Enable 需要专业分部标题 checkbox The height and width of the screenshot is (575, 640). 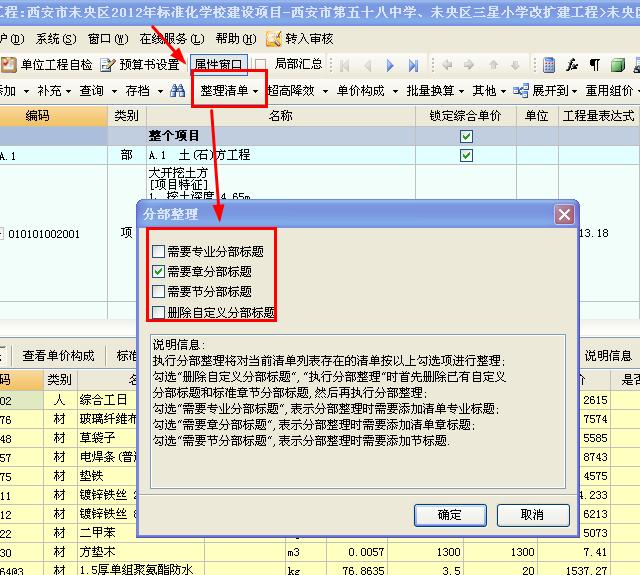point(158,251)
